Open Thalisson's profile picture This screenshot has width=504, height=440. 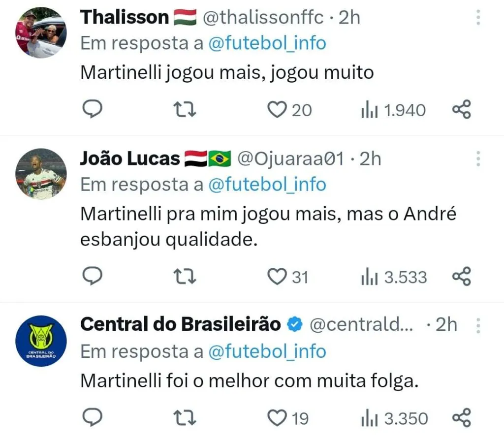click(x=41, y=33)
